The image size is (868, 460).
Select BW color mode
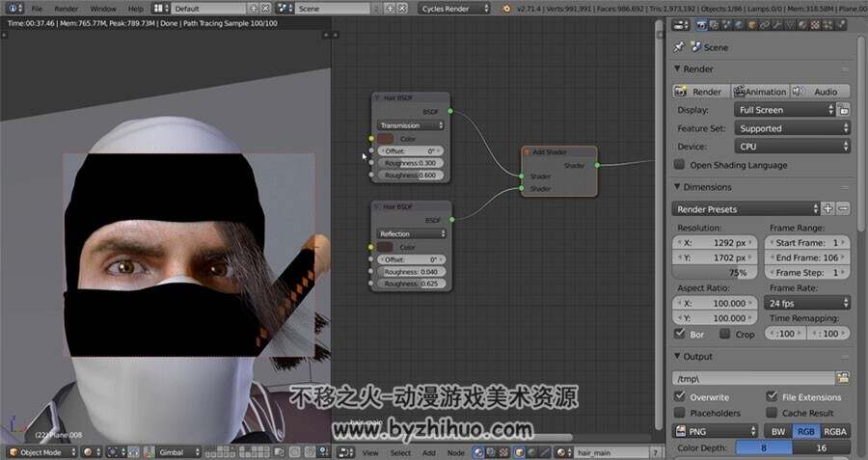click(x=778, y=431)
